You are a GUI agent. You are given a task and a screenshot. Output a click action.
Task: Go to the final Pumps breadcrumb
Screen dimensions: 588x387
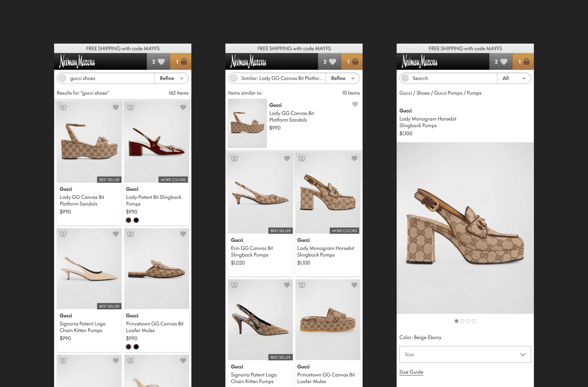pos(474,93)
